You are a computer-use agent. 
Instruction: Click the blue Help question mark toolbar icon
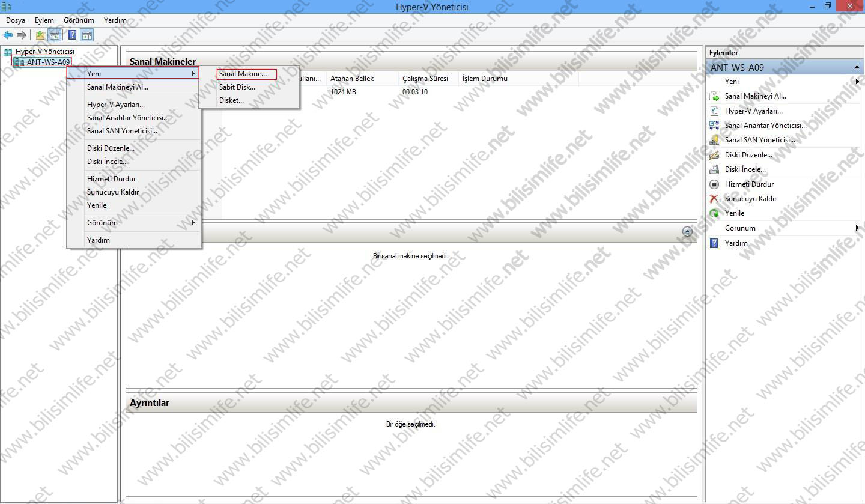tap(72, 35)
